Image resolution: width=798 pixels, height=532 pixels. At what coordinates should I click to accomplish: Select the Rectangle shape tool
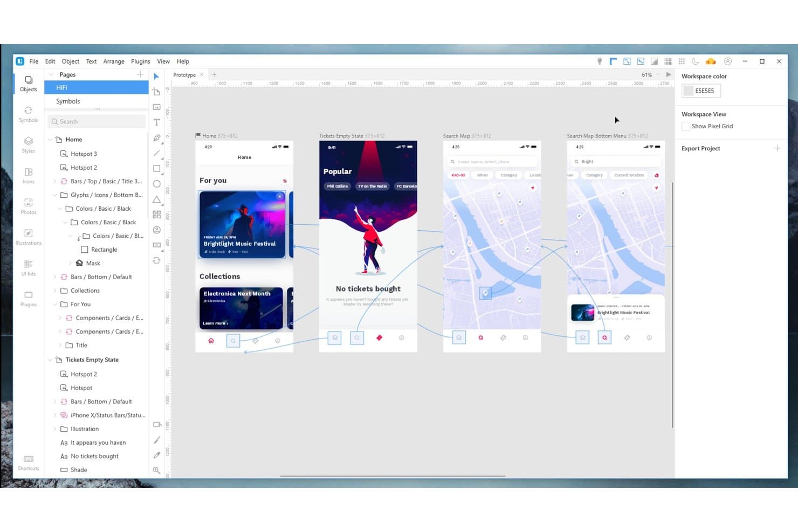click(x=156, y=169)
